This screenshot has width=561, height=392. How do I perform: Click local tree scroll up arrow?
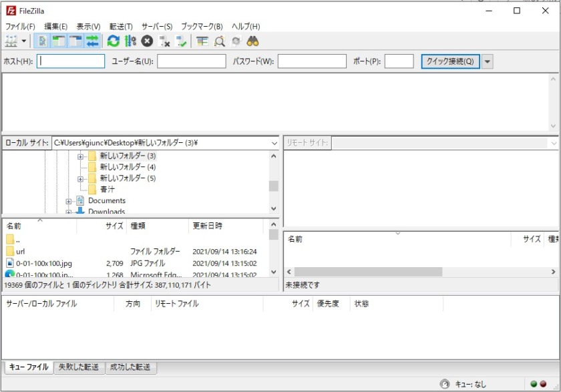pyautogui.click(x=274, y=156)
